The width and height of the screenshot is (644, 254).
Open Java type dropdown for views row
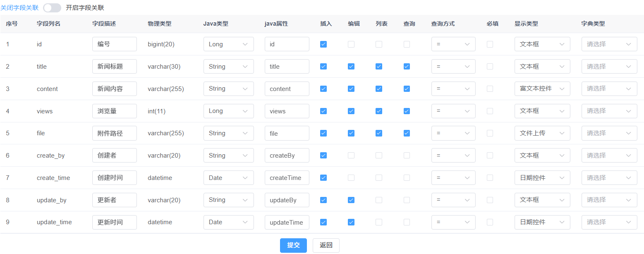228,111
